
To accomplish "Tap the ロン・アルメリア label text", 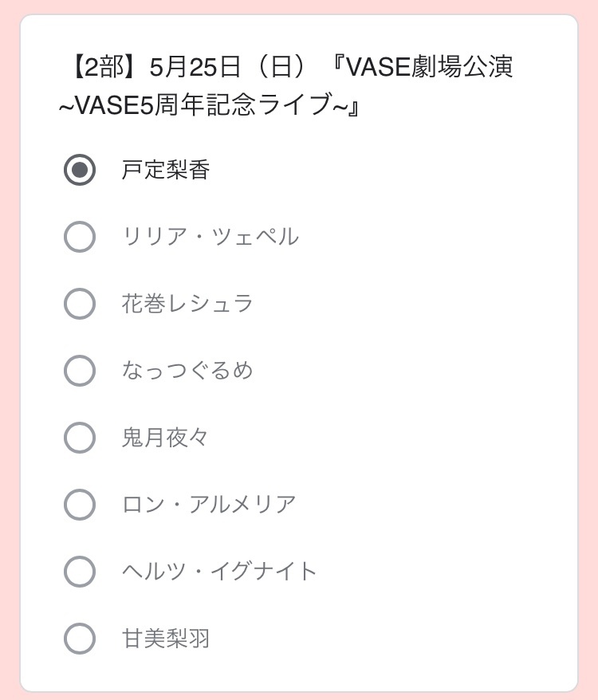I will pos(210,505).
